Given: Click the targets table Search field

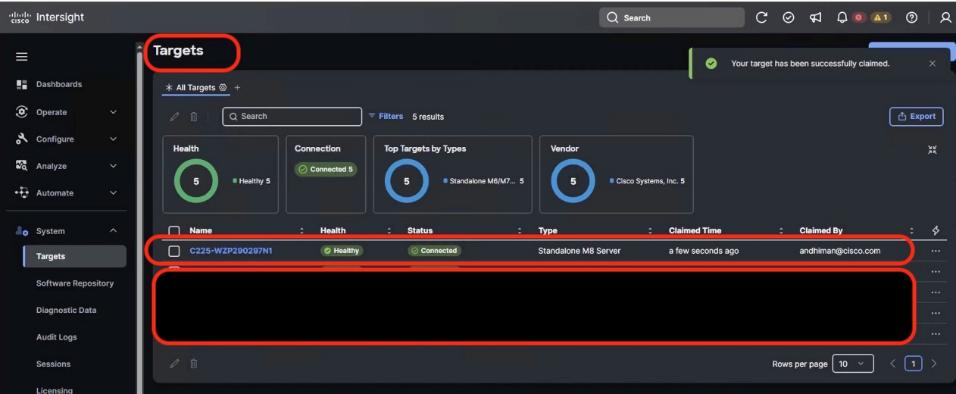Looking at the screenshot, I should [292, 116].
